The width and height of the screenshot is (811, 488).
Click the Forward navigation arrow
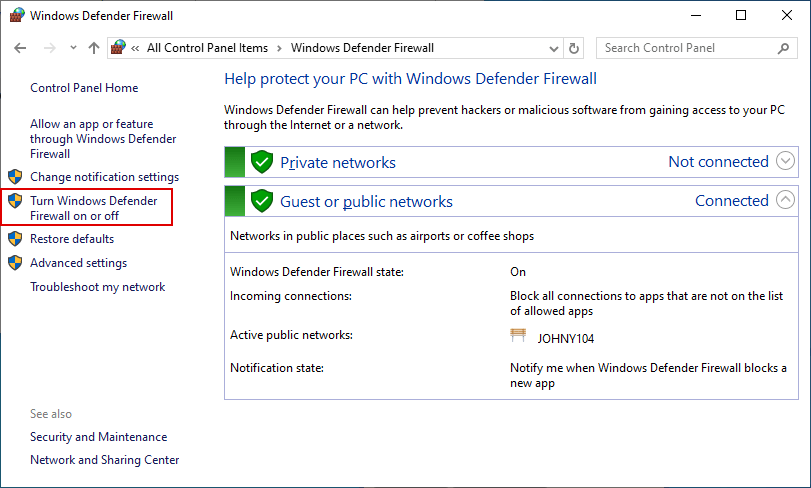50,48
